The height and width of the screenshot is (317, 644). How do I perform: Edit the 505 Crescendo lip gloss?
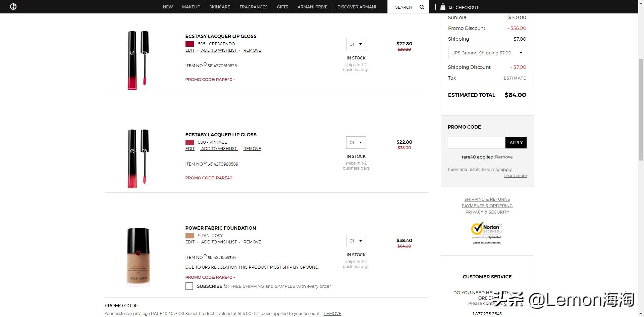click(190, 50)
